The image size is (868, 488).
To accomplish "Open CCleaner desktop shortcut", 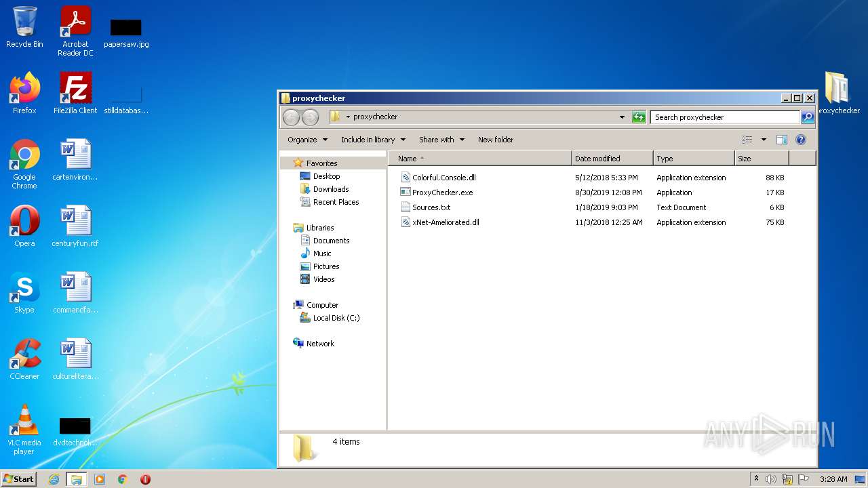I will click(x=24, y=359).
